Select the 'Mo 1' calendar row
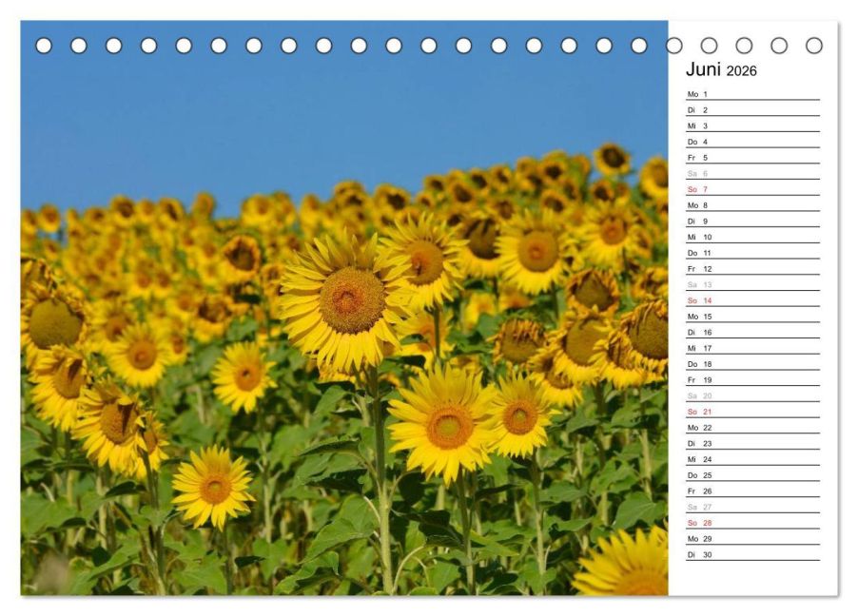858x616 pixels. [x=753, y=94]
